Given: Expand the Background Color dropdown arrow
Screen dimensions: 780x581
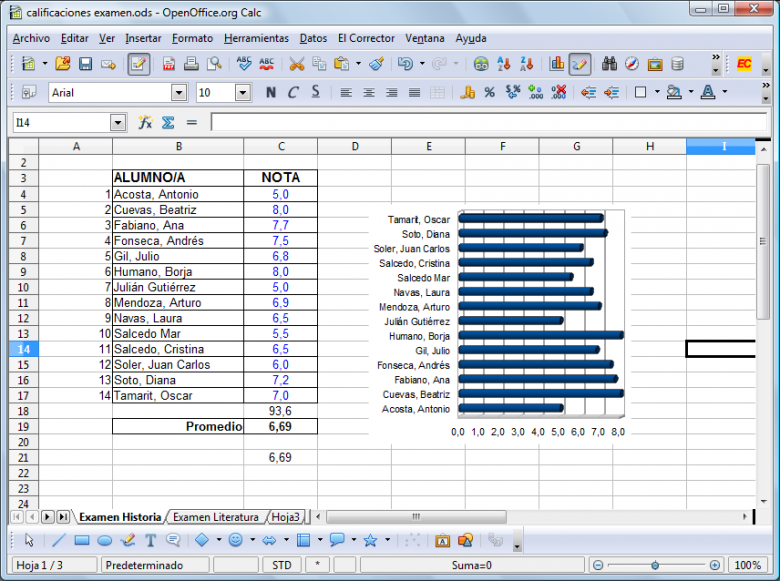Looking at the screenshot, I should (x=690, y=92).
